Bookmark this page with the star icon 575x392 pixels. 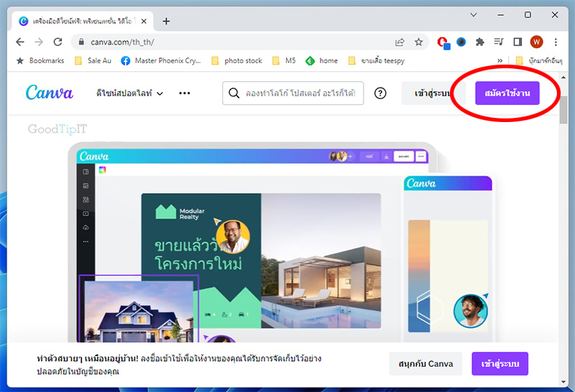(418, 42)
